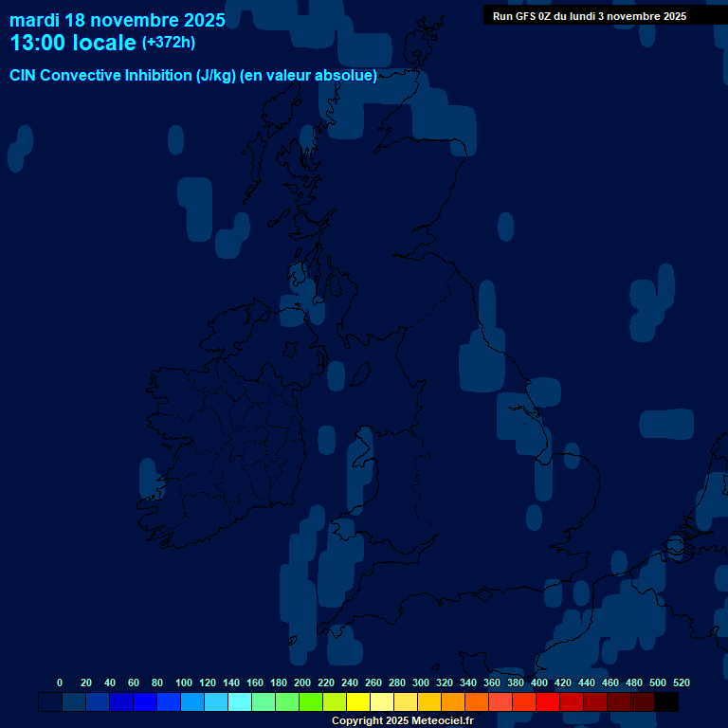Image resolution: width=728 pixels, height=728 pixels.
Task: Click the '260' legend scale value
Action: [373, 682]
